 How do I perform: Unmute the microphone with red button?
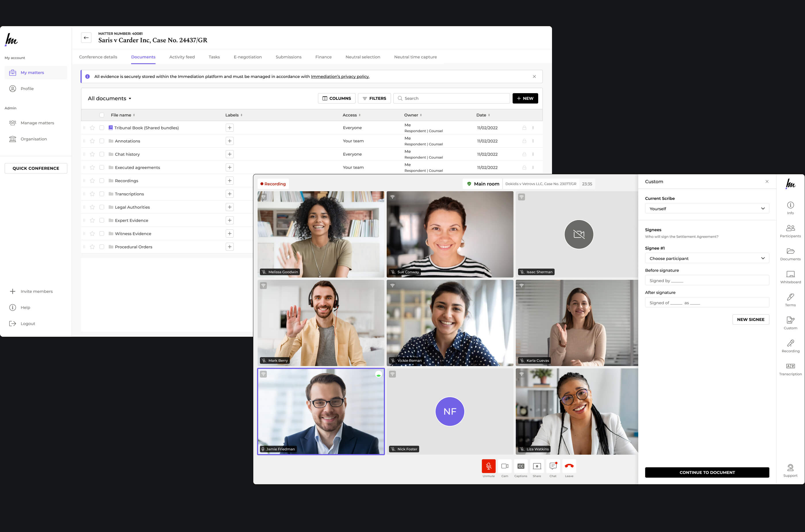click(x=488, y=466)
